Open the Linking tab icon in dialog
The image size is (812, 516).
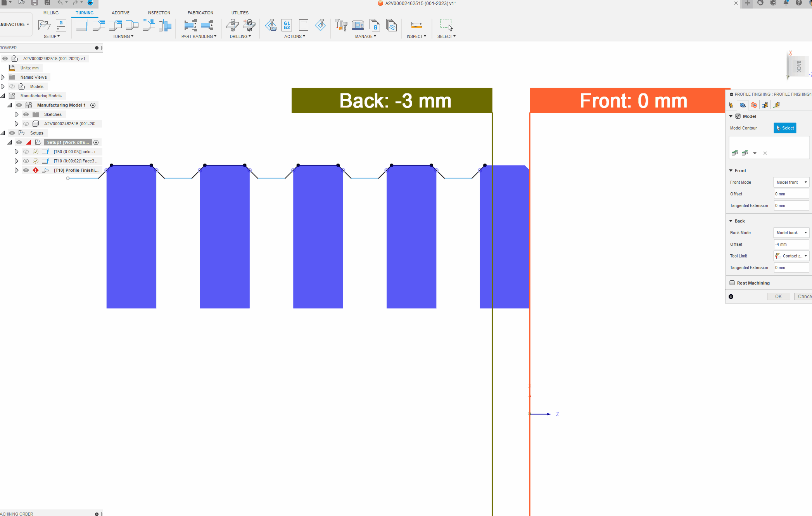pyautogui.click(x=776, y=105)
